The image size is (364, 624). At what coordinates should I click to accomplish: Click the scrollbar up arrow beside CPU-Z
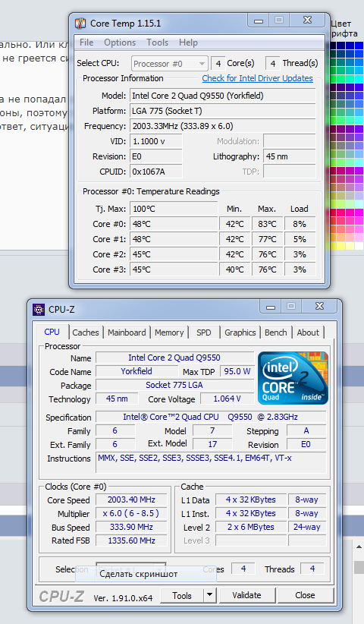click(359, 548)
